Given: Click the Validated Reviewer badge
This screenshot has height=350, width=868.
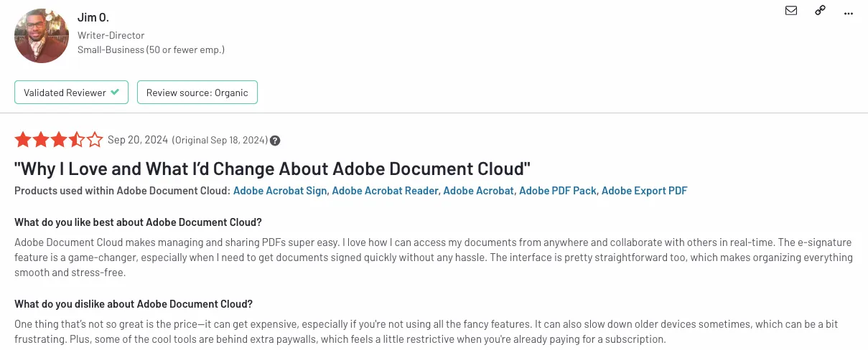Looking at the screenshot, I should [x=71, y=93].
